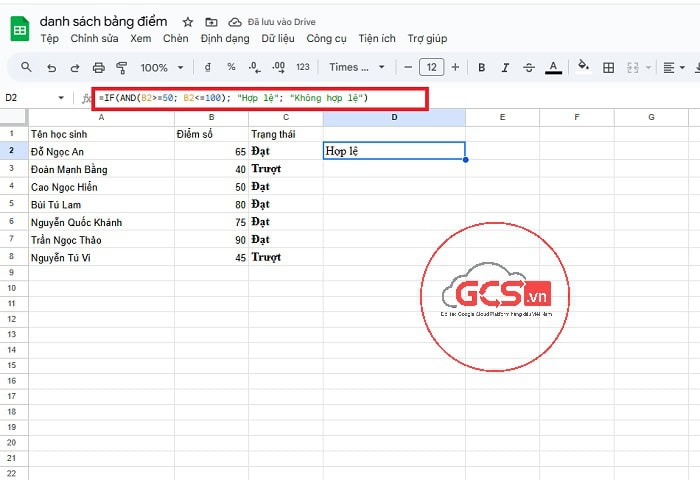Screen dimensions: 700x480
Task: Print the spreadsheet
Action: 98,68
